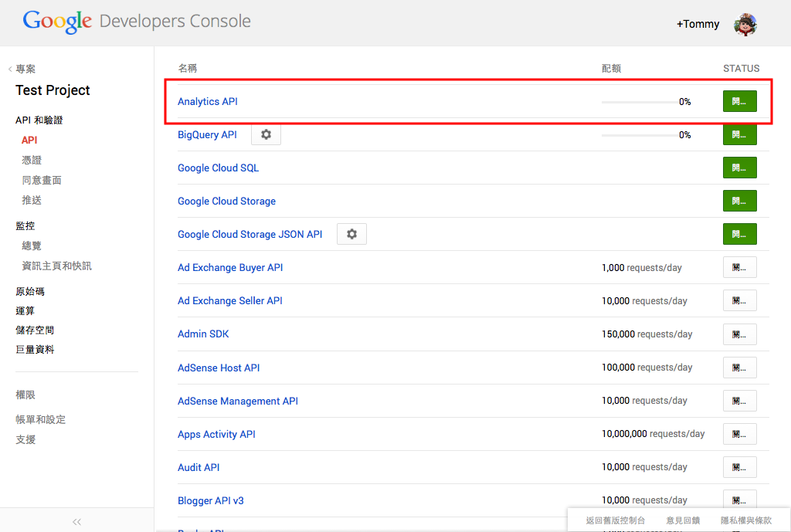Expand the 監控 section in sidebar
The image size is (791, 532).
coord(25,225)
